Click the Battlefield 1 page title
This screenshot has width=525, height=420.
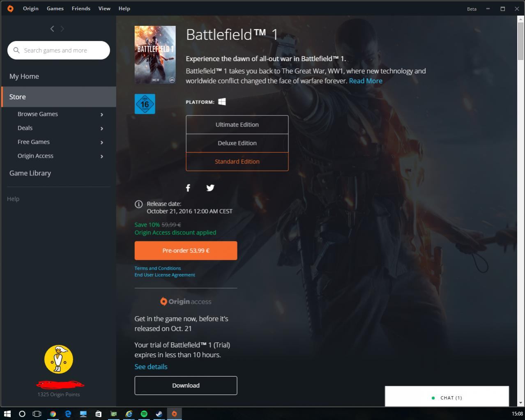(x=232, y=34)
